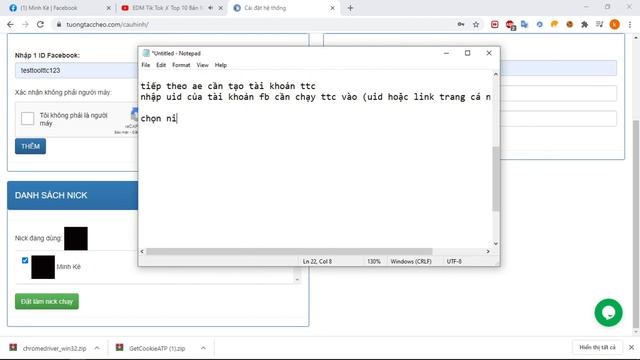Reload the tuongtaccheo page
The height and width of the screenshot is (360, 640).
coord(40,24)
